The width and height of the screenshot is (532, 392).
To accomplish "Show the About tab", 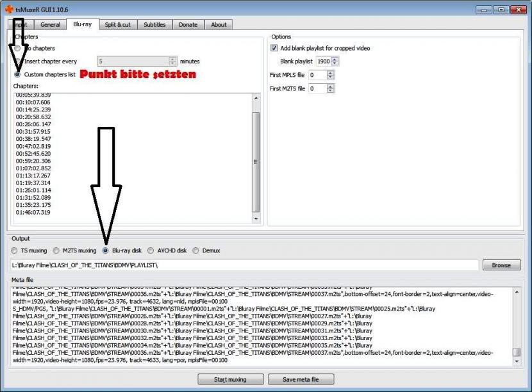I will tap(219, 25).
